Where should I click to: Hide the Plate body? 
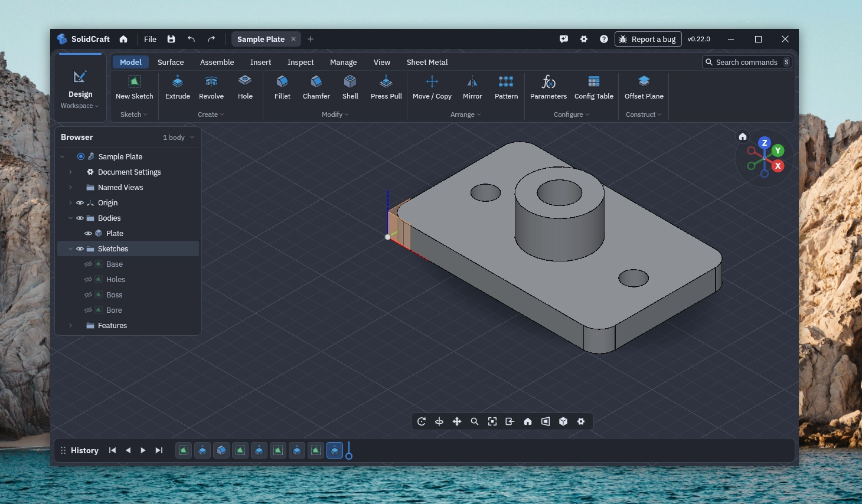pyautogui.click(x=88, y=234)
